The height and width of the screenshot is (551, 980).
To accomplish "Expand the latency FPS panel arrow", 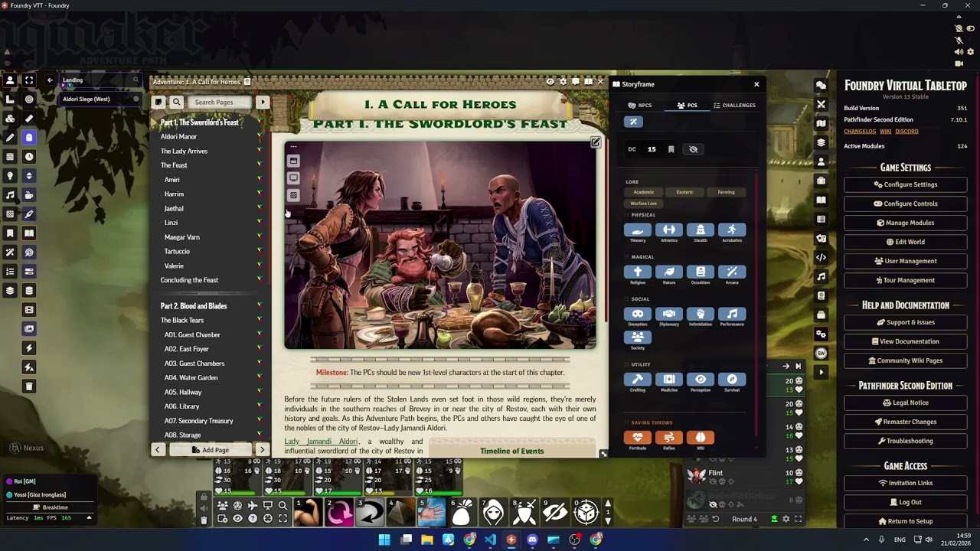I will coord(89,518).
